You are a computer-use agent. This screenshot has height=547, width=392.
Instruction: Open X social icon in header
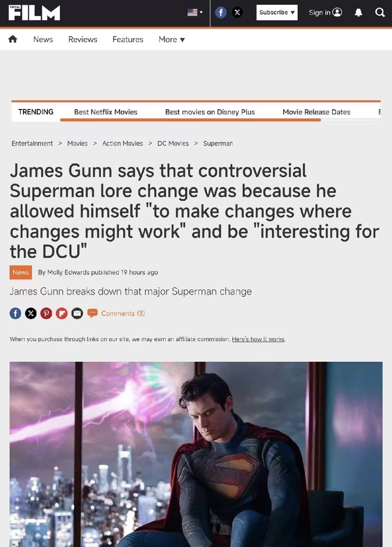coord(237,13)
